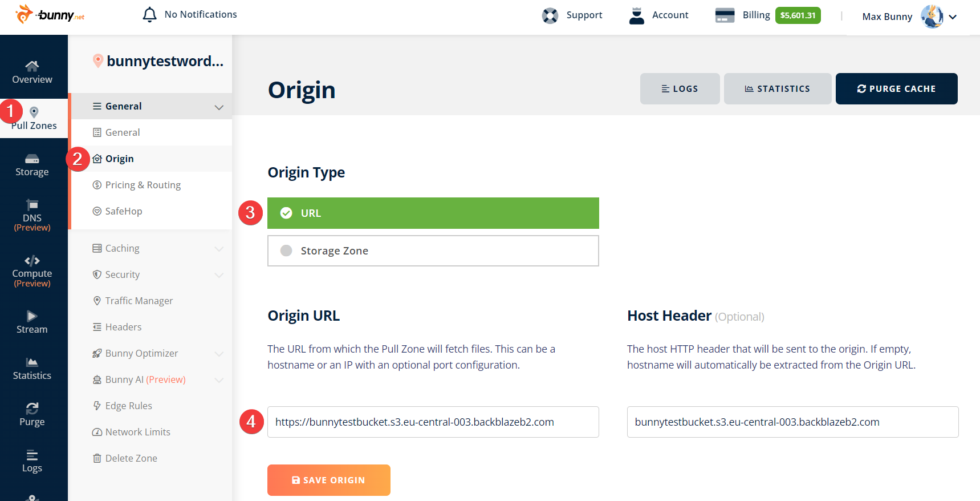Image resolution: width=980 pixels, height=501 pixels.
Task: Go to Pricing & Routing settings
Action: 151,185
